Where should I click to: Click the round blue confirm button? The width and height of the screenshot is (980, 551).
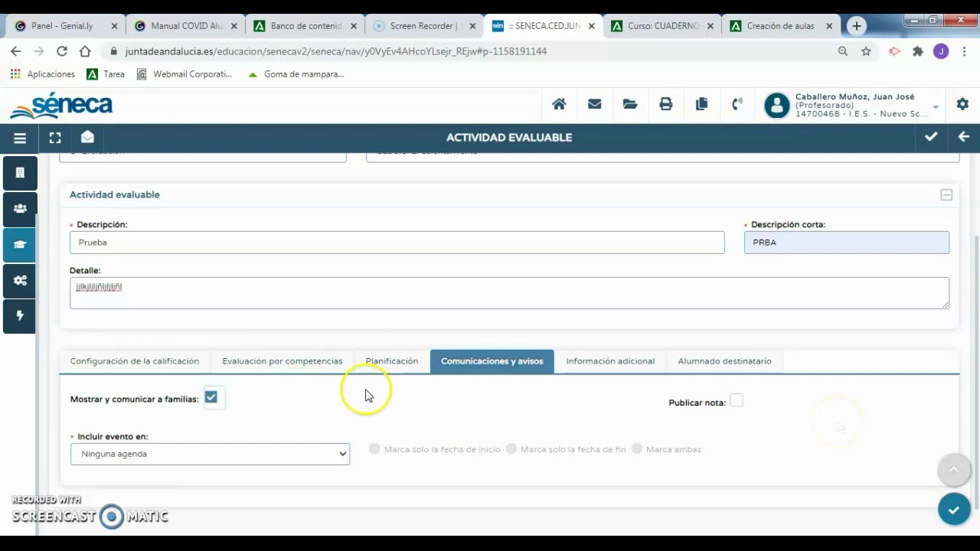point(954,509)
